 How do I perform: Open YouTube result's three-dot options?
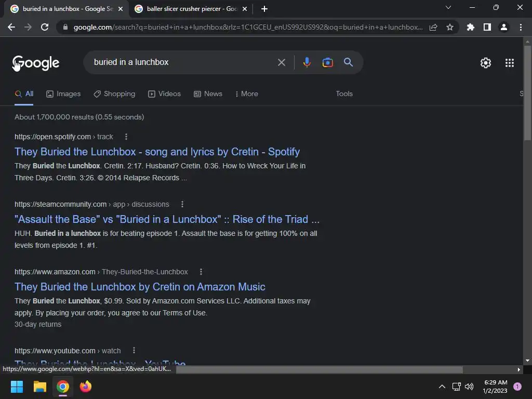click(x=134, y=351)
